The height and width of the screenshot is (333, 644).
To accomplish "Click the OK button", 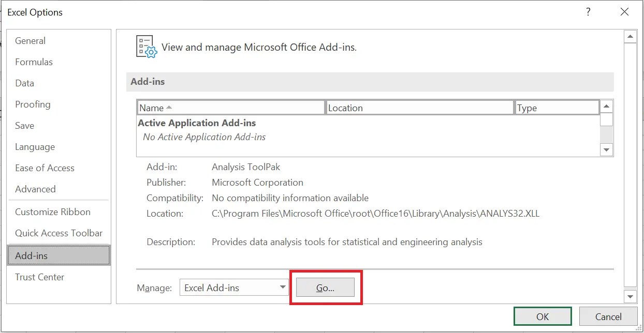I will click(x=542, y=316).
